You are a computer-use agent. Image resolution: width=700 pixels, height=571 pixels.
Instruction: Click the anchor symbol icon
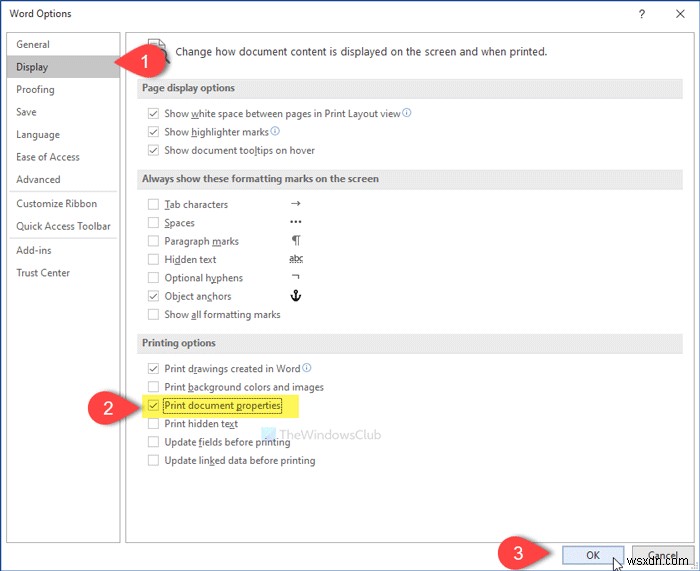click(x=296, y=296)
